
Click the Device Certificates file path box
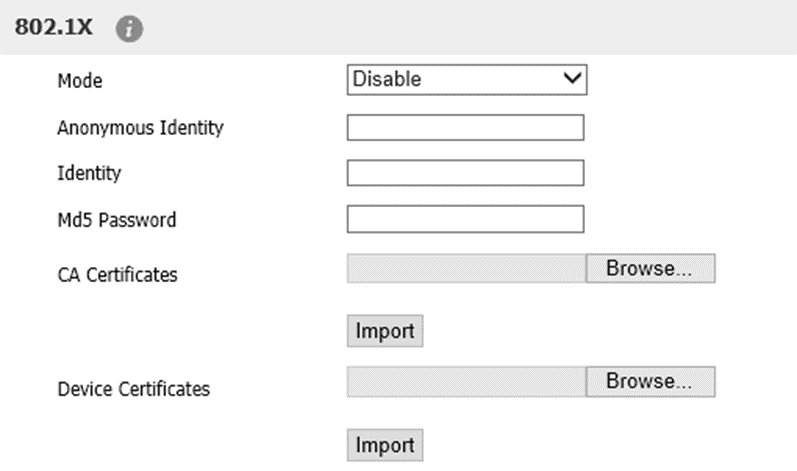point(466,382)
